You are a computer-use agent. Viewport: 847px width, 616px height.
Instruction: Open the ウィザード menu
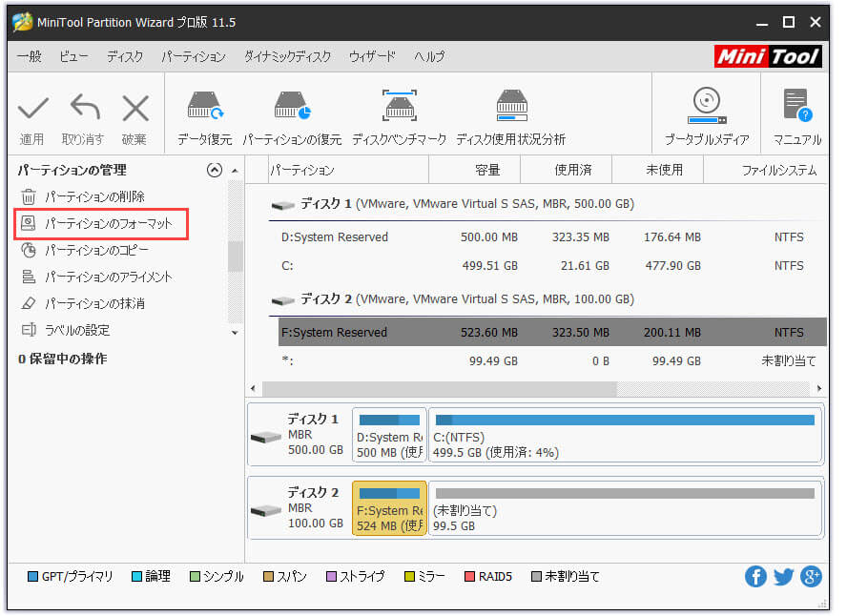click(x=372, y=56)
